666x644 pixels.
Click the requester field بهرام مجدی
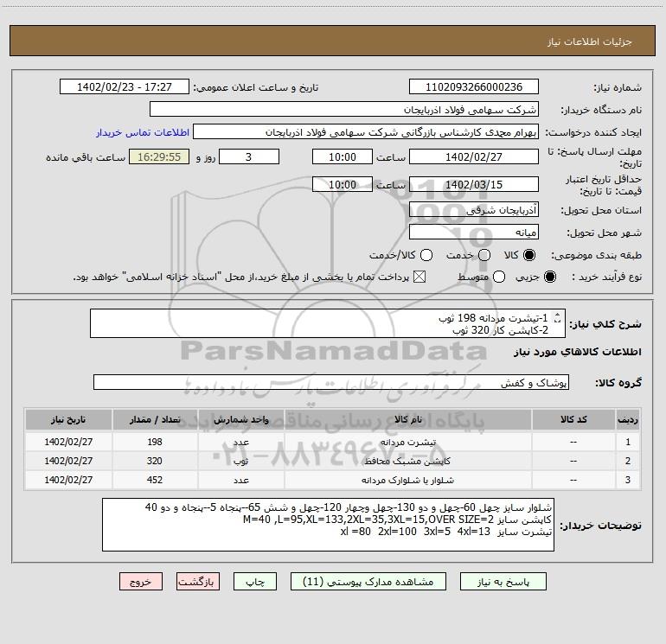point(366,132)
